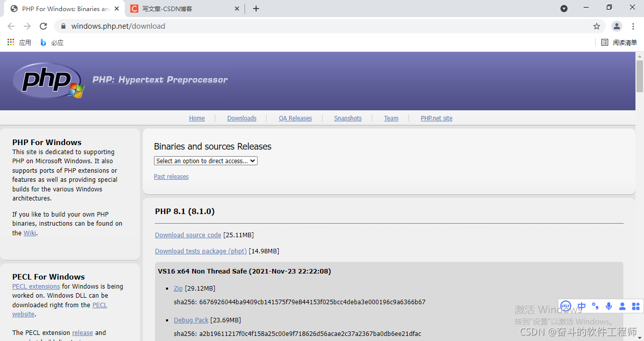Open the 阅读清单 reading list
Viewport: 644px width, 341px height.
[x=619, y=43]
